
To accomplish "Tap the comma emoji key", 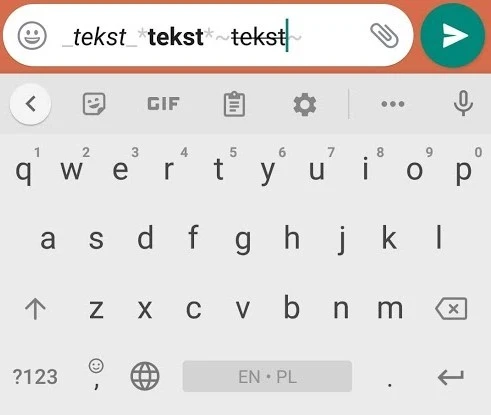I will pos(96,374).
